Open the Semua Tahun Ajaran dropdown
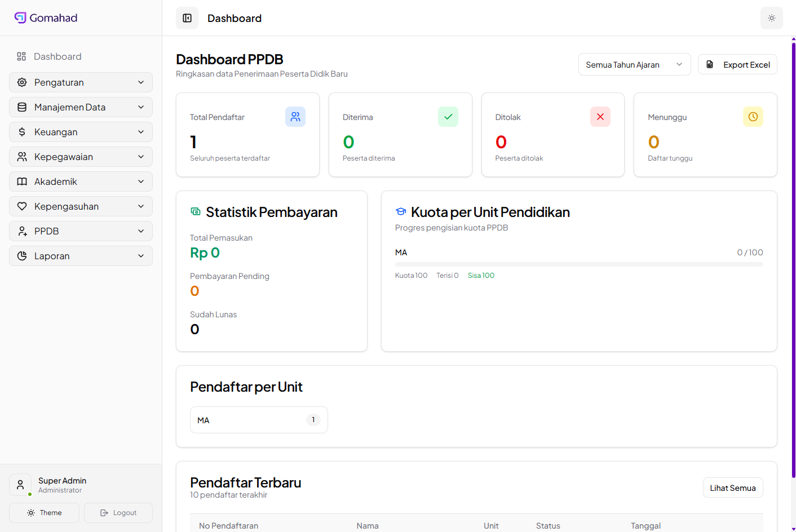 click(634, 64)
